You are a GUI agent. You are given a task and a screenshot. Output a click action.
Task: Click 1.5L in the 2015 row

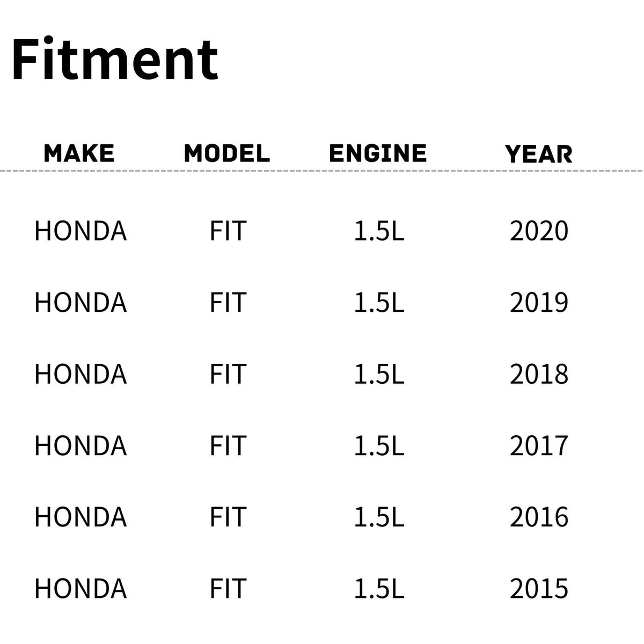coord(379,589)
